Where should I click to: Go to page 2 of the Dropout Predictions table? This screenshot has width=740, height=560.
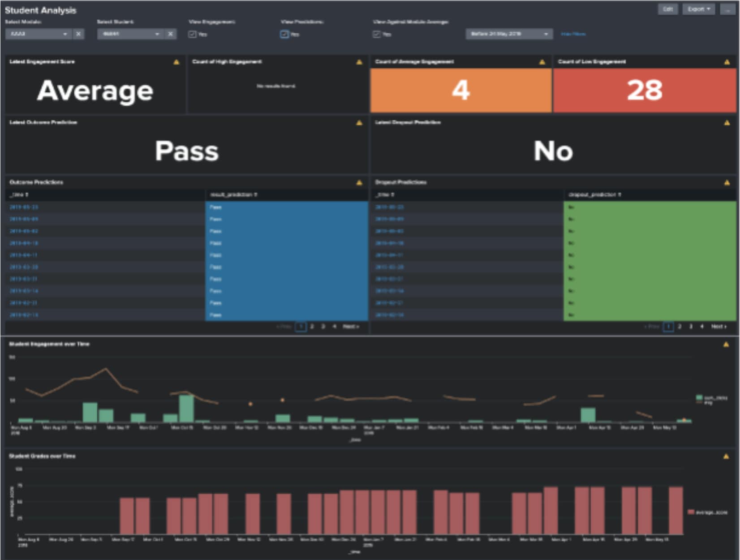(x=679, y=327)
